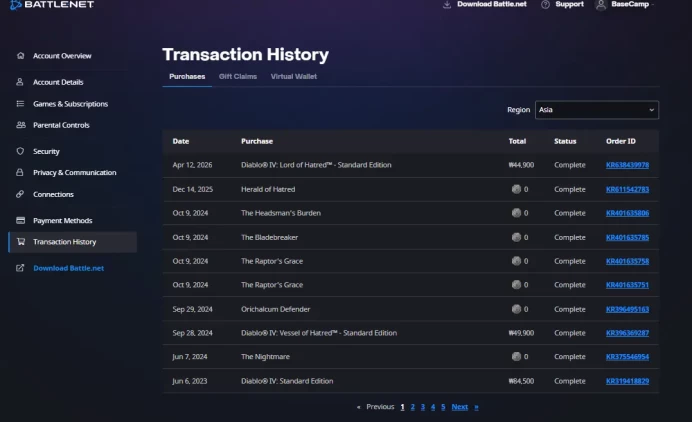Click the shield icon for Security
This screenshot has height=422, width=692.
point(20,151)
